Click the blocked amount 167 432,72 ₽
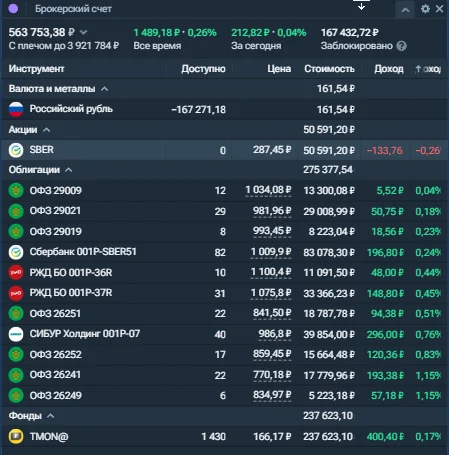Screen dimensions: 449x455 (350, 32)
